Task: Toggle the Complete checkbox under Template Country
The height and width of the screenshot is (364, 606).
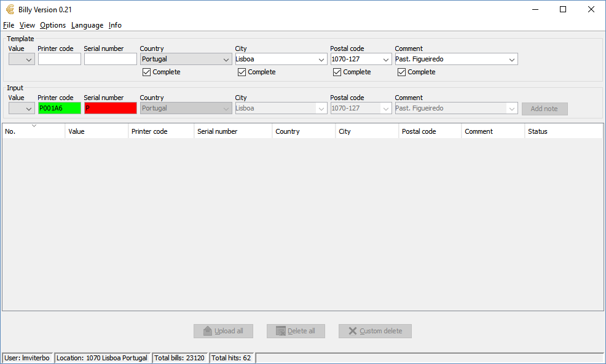Action: [x=146, y=72]
